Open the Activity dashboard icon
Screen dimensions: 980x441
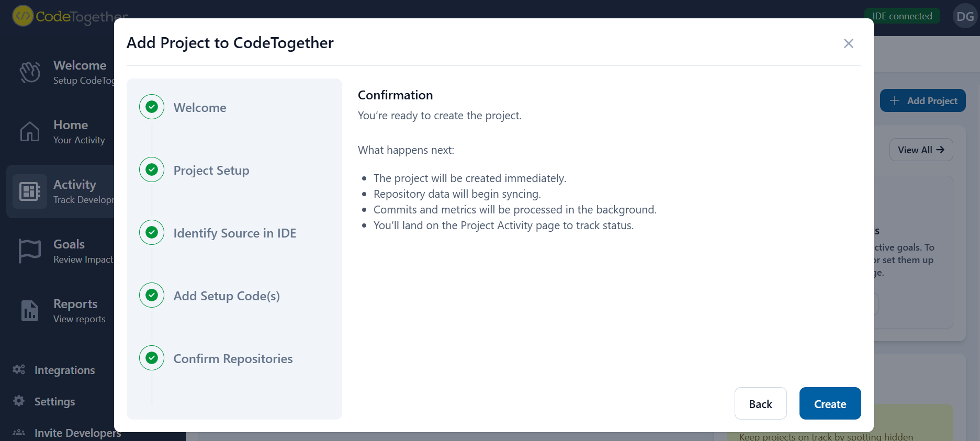pyautogui.click(x=30, y=191)
